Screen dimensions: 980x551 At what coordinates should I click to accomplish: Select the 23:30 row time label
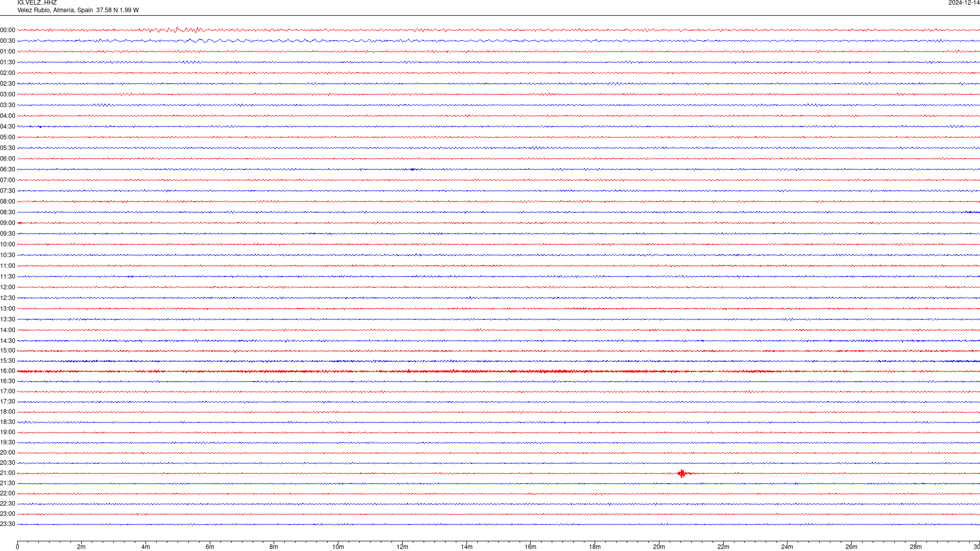(x=8, y=524)
